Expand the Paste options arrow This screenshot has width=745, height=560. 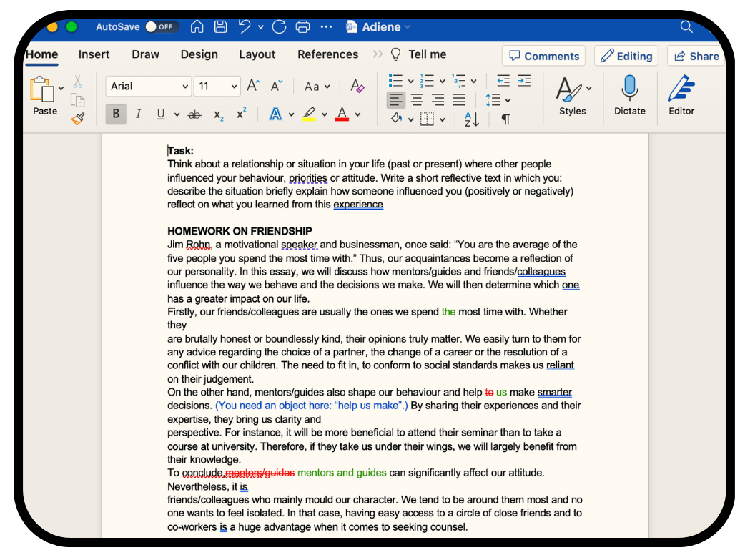(61, 88)
